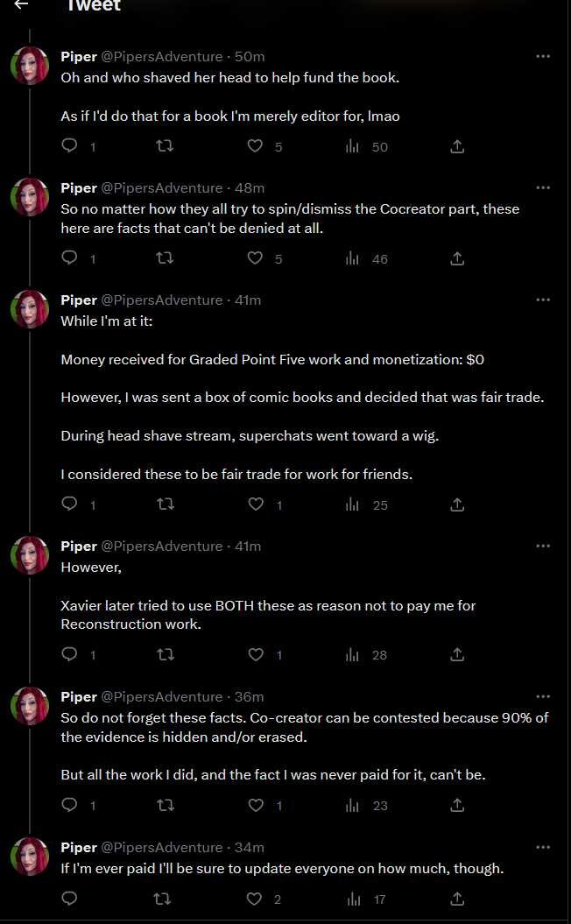The height and width of the screenshot is (924, 571).
Task: Click Piper's avatar on the head shave tweet
Action: [x=30, y=66]
